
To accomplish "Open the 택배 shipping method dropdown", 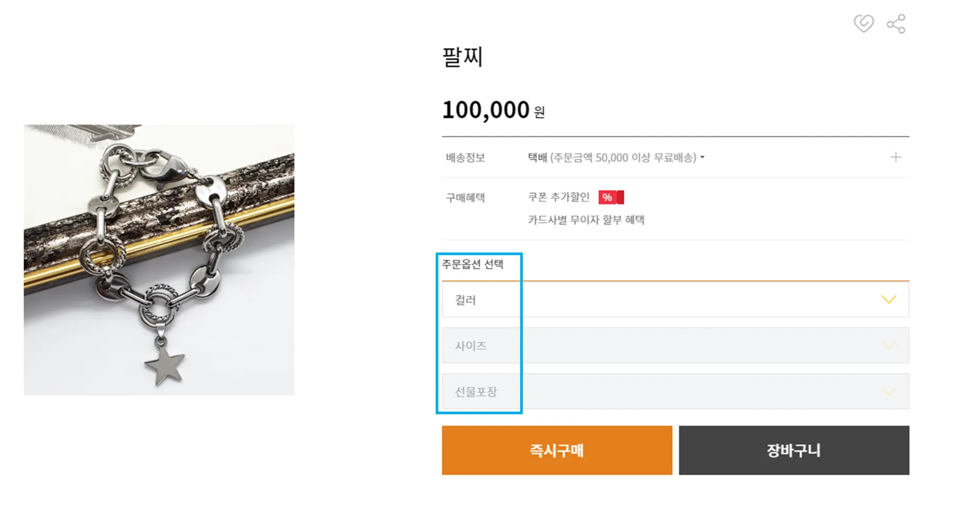I will pos(616,157).
